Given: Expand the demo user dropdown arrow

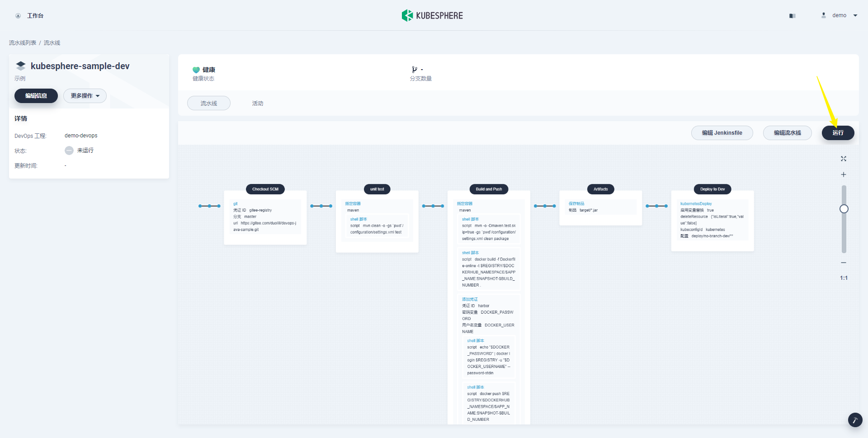Looking at the screenshot, I should [855, 15].
